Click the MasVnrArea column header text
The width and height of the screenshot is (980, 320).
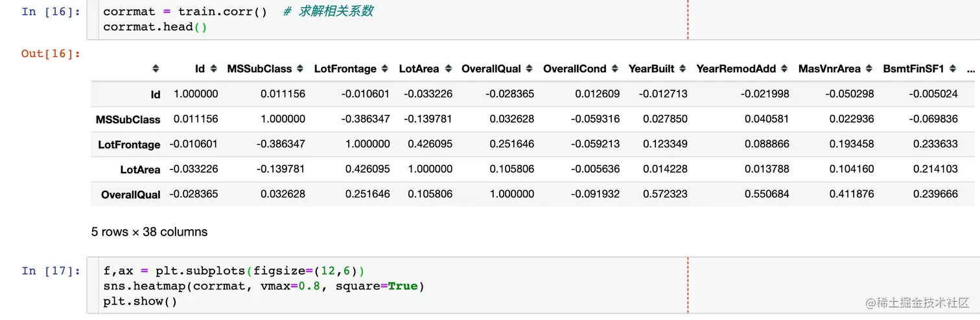click(830, 69)
